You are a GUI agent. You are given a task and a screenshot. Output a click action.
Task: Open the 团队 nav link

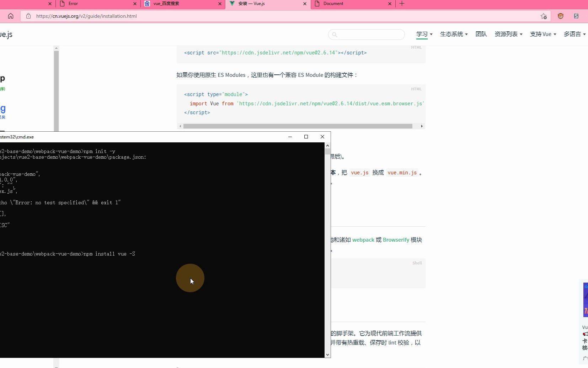tap(481, 34)
